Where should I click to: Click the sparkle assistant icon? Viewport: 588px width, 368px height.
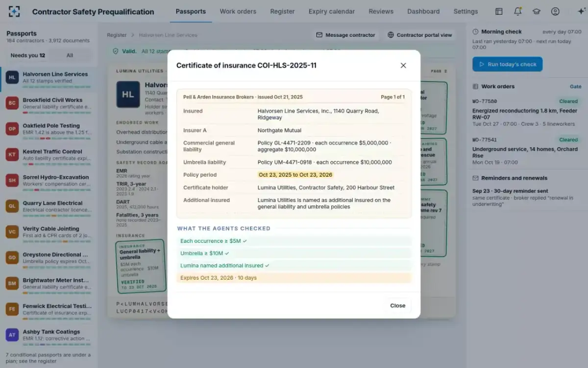coord(581,11)
